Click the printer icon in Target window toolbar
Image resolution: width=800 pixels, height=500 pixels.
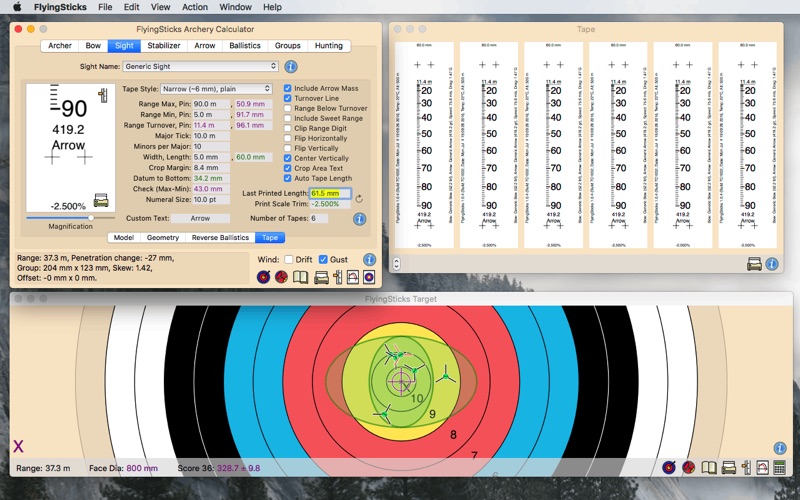tap(729, 468)
